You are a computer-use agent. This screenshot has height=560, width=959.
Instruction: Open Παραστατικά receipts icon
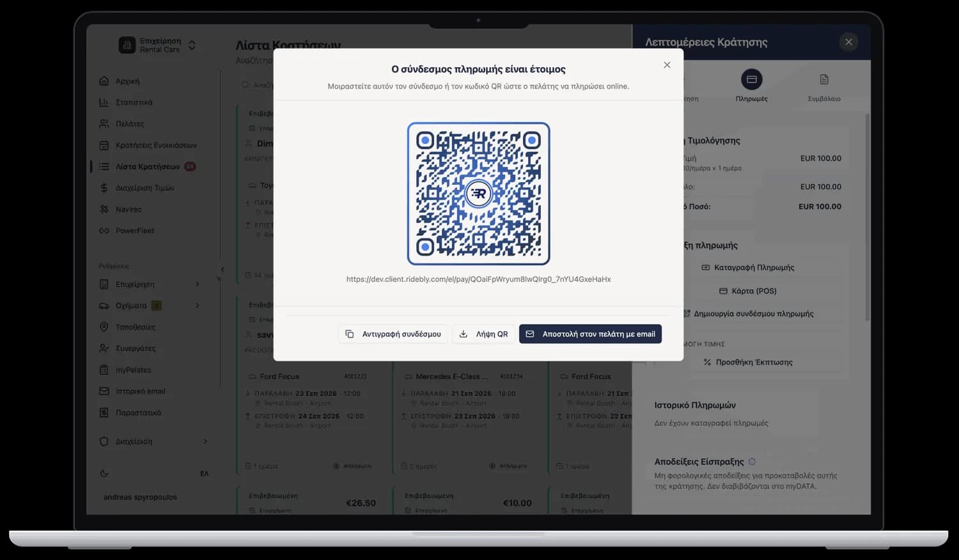click(x=104, y=412)
